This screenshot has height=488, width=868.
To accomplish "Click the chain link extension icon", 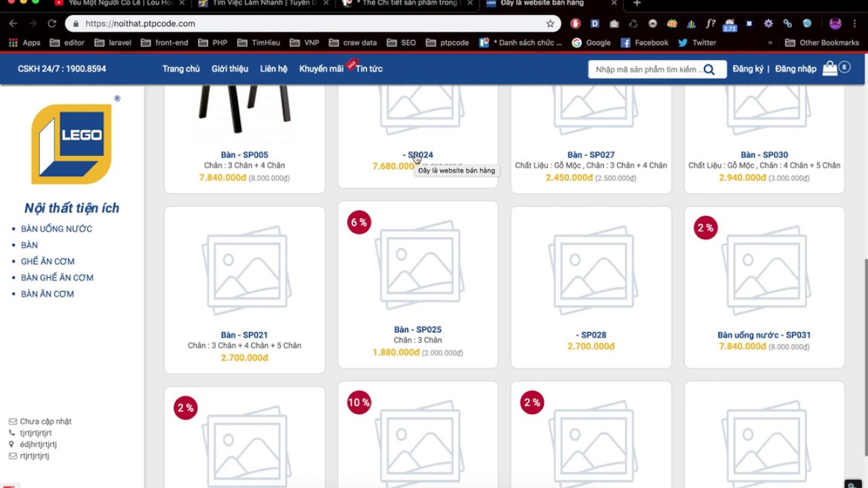I will tap(787, 24).
